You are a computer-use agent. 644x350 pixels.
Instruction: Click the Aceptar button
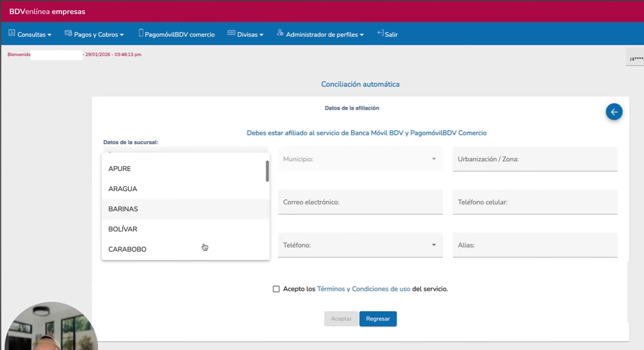pos(341,319)
